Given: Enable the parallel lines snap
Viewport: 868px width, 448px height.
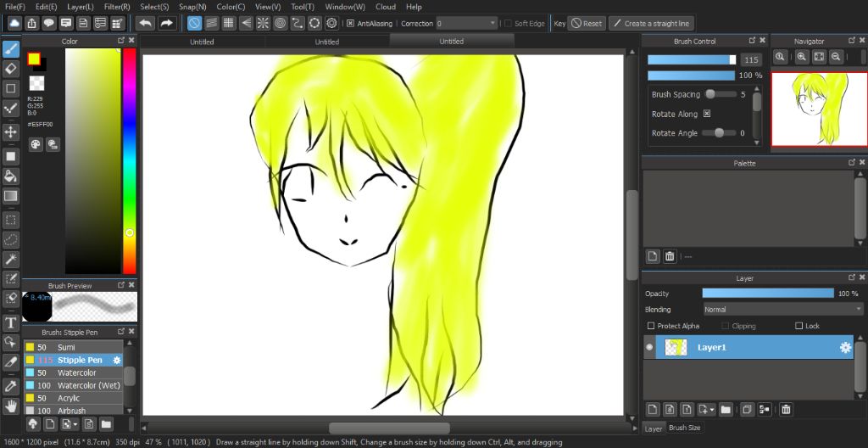Looking at the screenshot, I should tap(211, 23).
